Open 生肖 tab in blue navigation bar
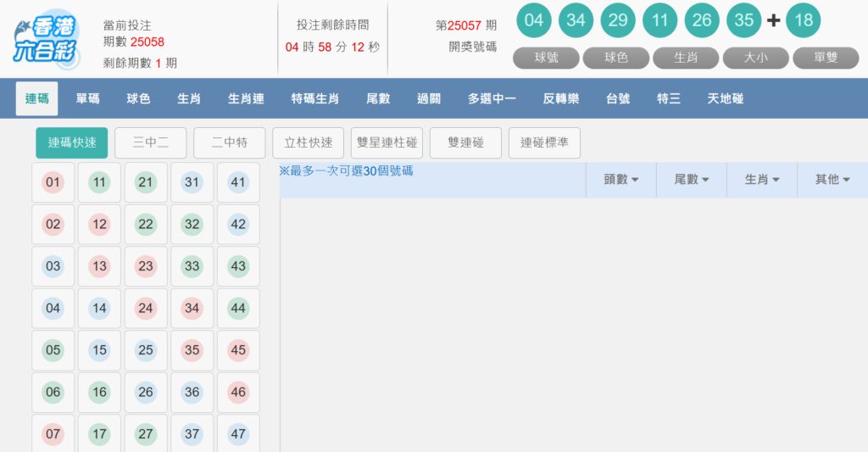 point(189,98)
